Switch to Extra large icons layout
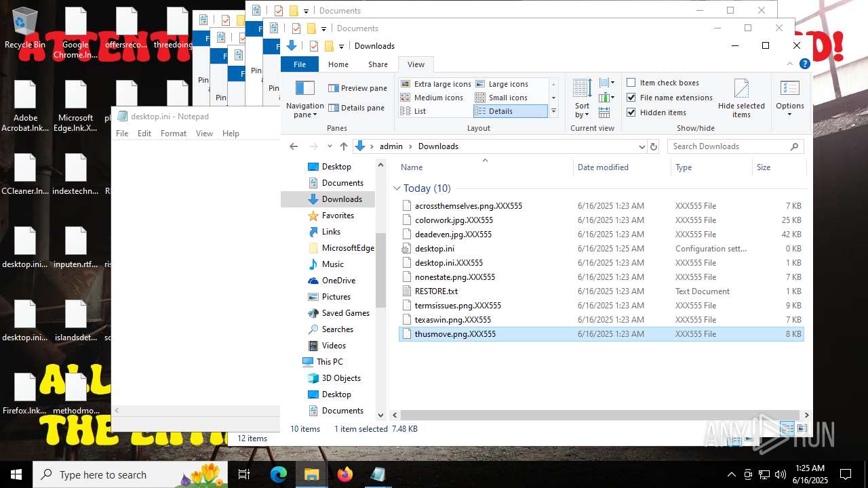 435,84
